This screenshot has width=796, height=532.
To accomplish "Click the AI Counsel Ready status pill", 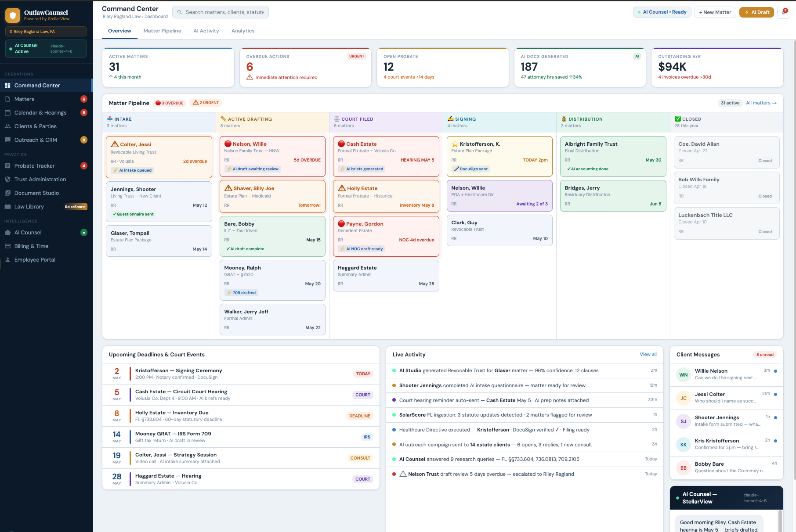I will pos(662,12).
